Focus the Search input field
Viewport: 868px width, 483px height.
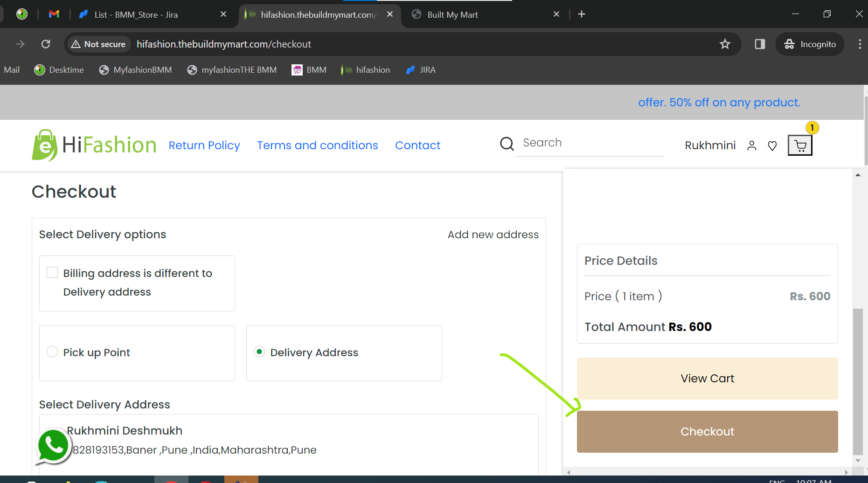[x=590, y=143]
